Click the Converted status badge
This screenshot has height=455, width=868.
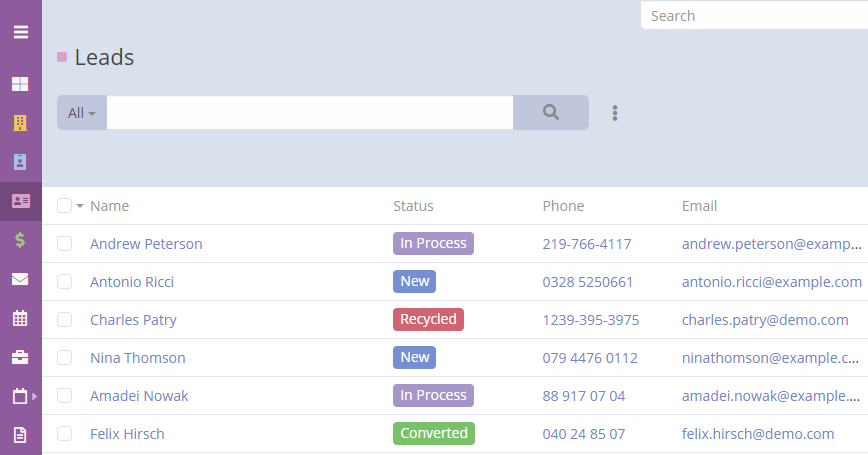(434, 433)
